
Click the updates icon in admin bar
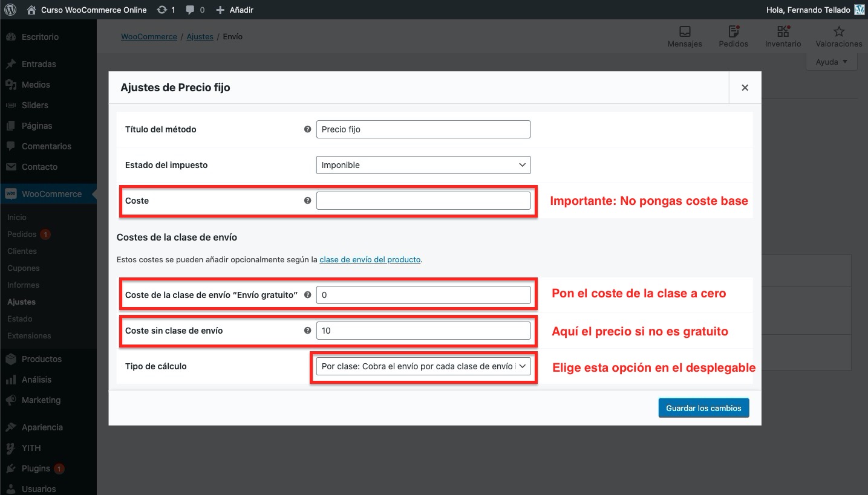click(162, 10)
